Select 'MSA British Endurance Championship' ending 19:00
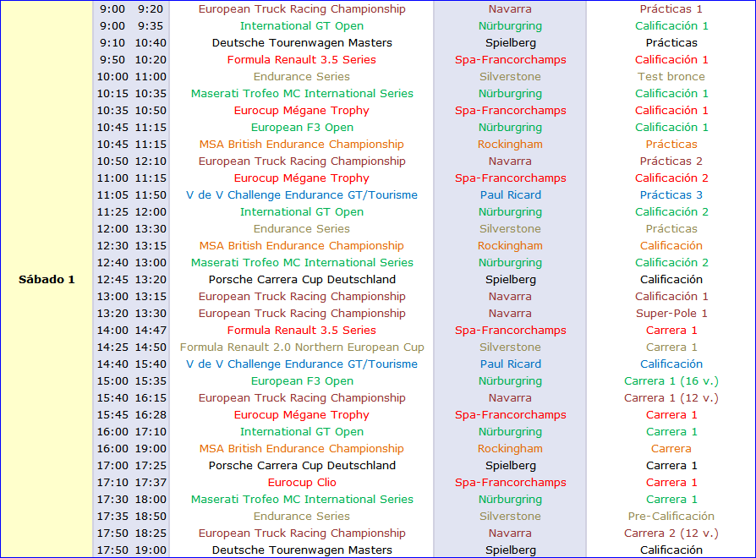Viewport: 756px width, 558px height. (x=302, y=449)
